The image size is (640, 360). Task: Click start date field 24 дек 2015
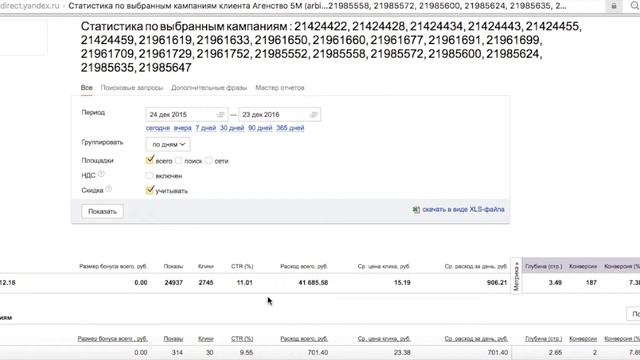[x=187, y=115]
